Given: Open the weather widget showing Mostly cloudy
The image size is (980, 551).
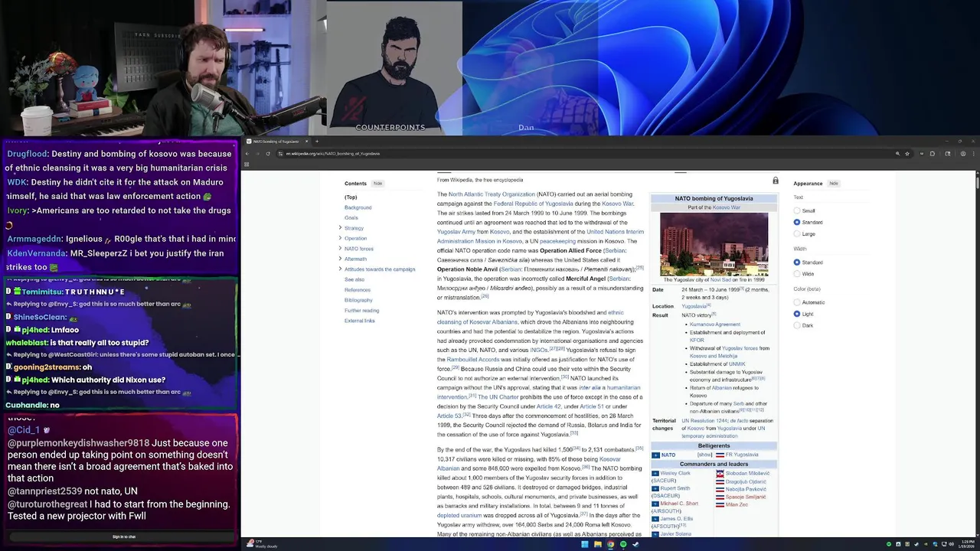Looking at the screenshot, I should click(262, 544).
